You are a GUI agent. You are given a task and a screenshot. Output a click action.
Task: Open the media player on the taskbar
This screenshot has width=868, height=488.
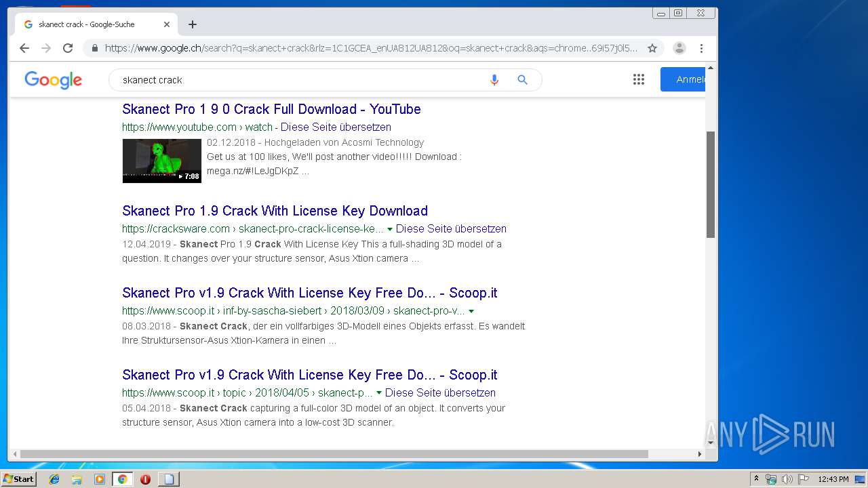tap(100, 479)
